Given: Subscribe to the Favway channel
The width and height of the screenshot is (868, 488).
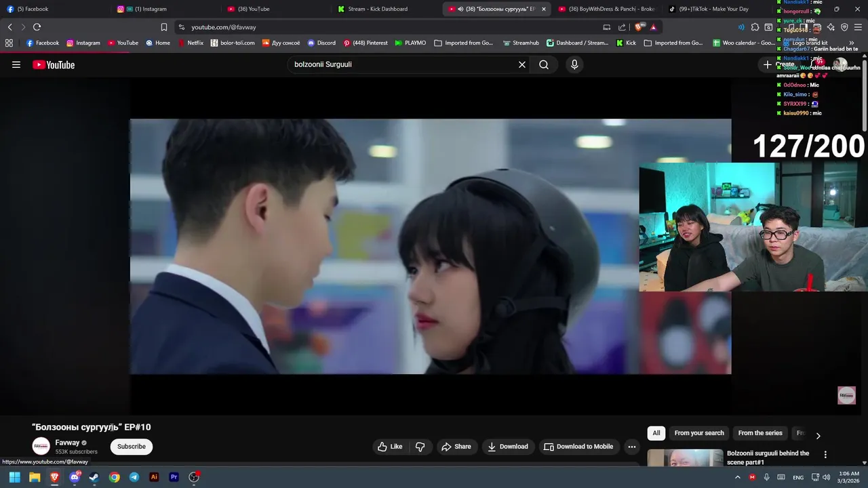Looking at the screenshot, I should click(x=132, y=447).
